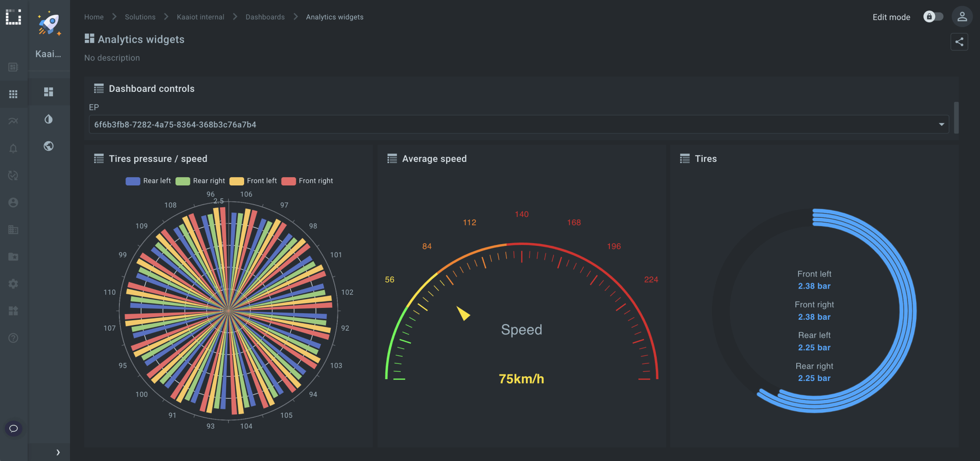Viewport: 980px width, 461px height.
Task: Open the help question mark icon
Action: (13, 338)
